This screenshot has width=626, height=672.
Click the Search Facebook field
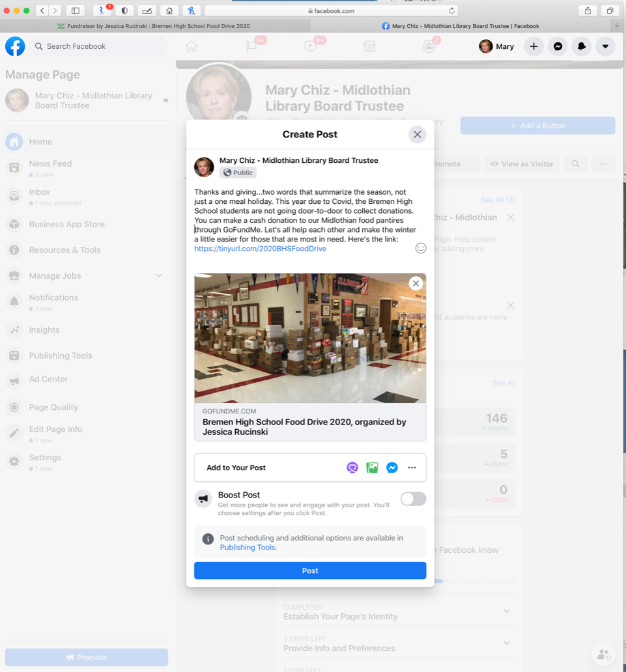click(x=98, y=46)
